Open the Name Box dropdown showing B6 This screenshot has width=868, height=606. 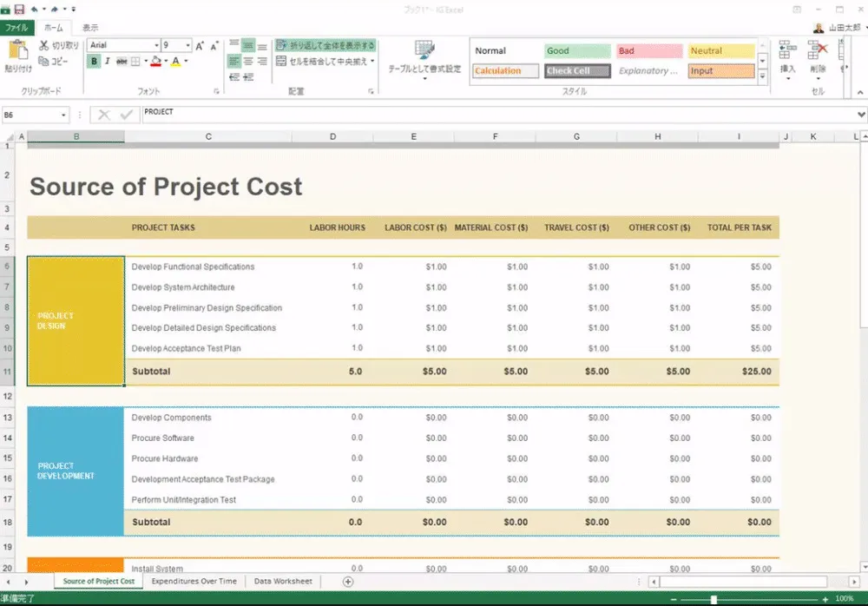64,115
